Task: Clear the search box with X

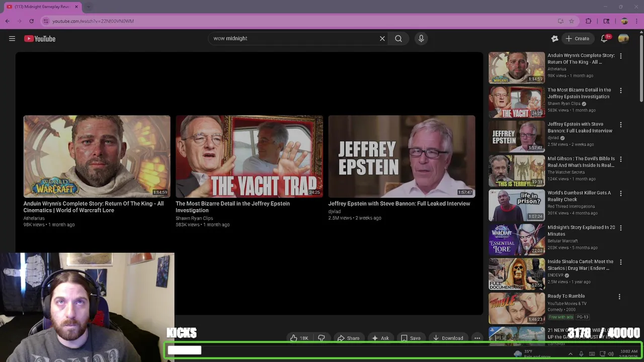Action: pyautogui.click(x=382, y=38)
